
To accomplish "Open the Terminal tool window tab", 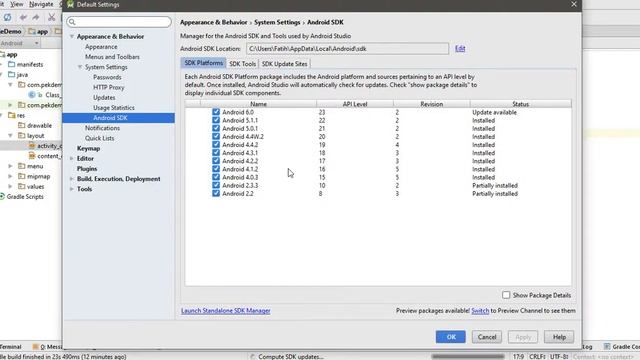I will click(x=11, y=347).
